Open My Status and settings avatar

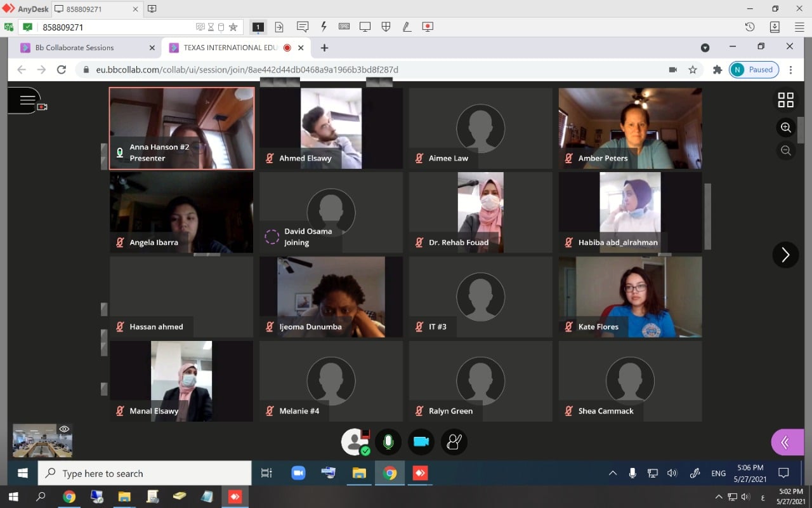pyautogui.click(x=354, y=442)
